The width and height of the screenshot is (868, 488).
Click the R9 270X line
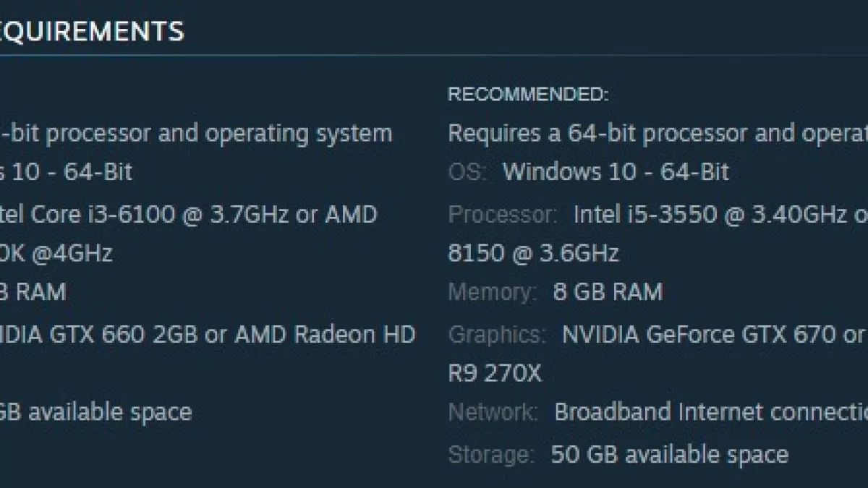coord(495,374)
